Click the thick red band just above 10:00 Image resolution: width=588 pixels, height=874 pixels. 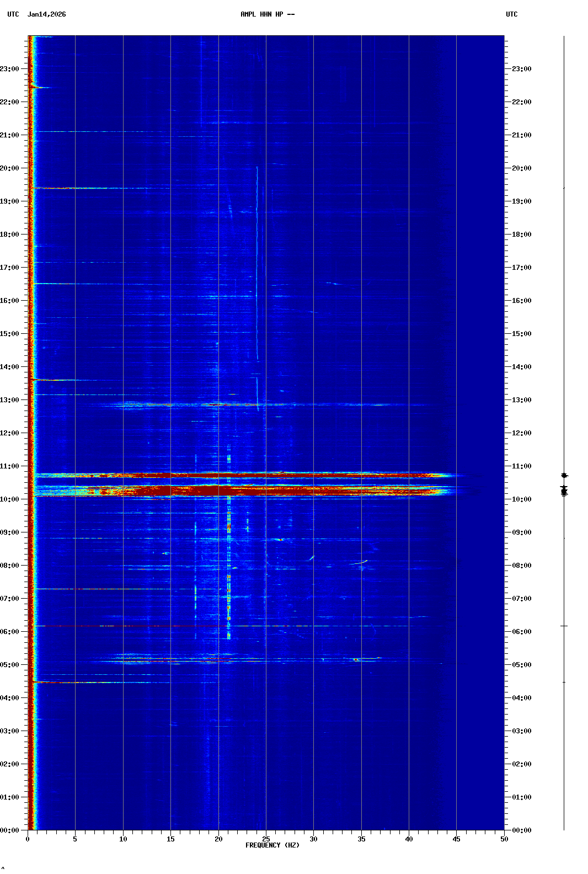[221, 490]
